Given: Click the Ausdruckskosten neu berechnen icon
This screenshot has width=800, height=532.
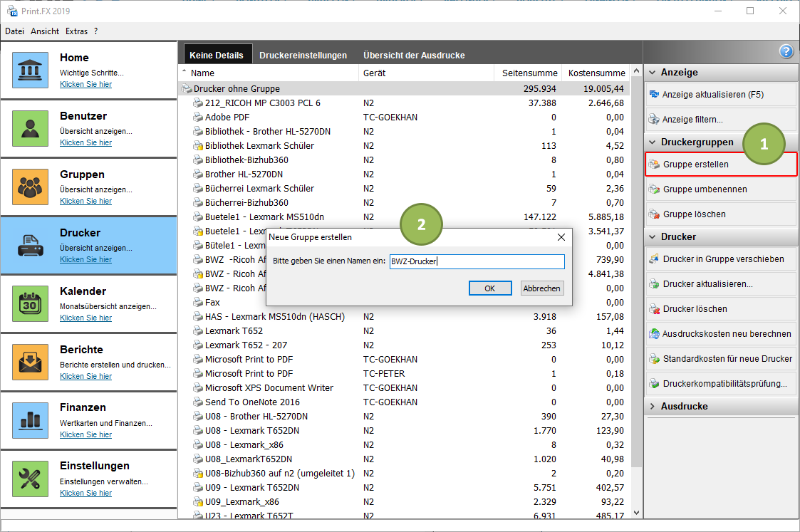Looking at the screenshot, I should click(654, 334).
